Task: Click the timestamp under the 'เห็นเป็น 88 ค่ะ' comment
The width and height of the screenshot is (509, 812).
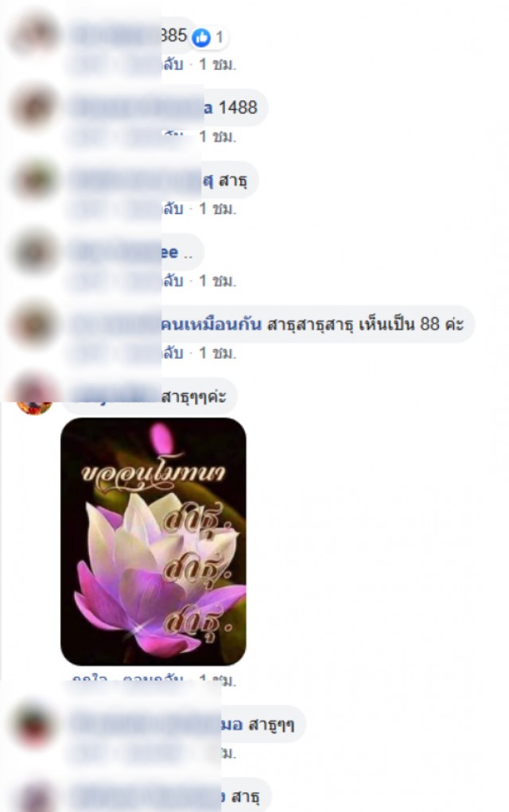Action: coord(217,353)
